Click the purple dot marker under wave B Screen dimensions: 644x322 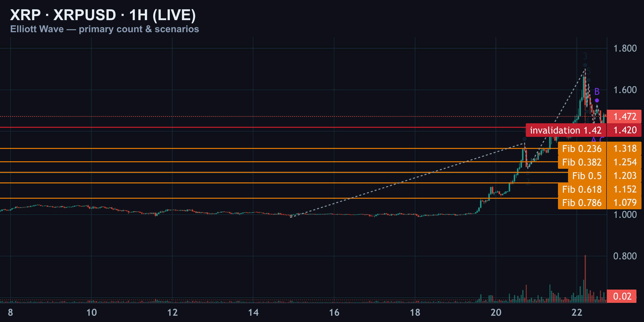coord(597,101)
